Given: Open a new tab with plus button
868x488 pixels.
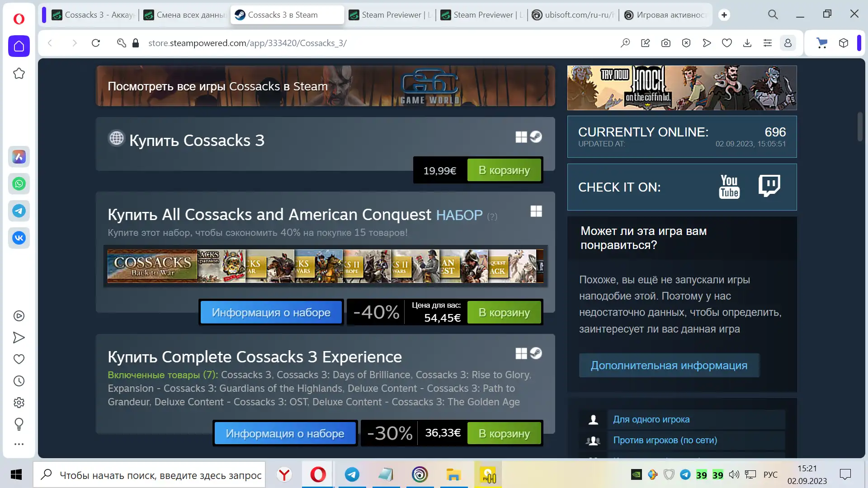Looking at the screenshot, I should 724,15.
